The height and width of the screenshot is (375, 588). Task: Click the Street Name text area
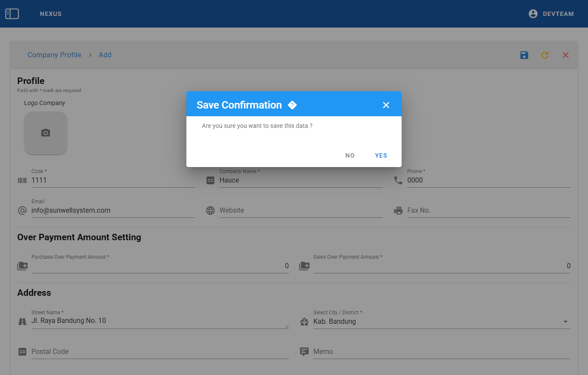coord(159,321)
